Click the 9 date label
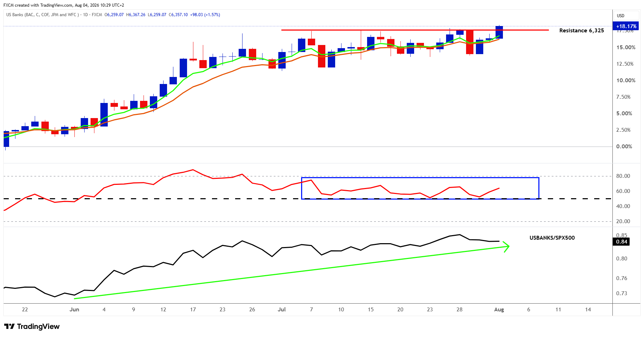Viewport: 644px width, 337px height. point(134,310)
